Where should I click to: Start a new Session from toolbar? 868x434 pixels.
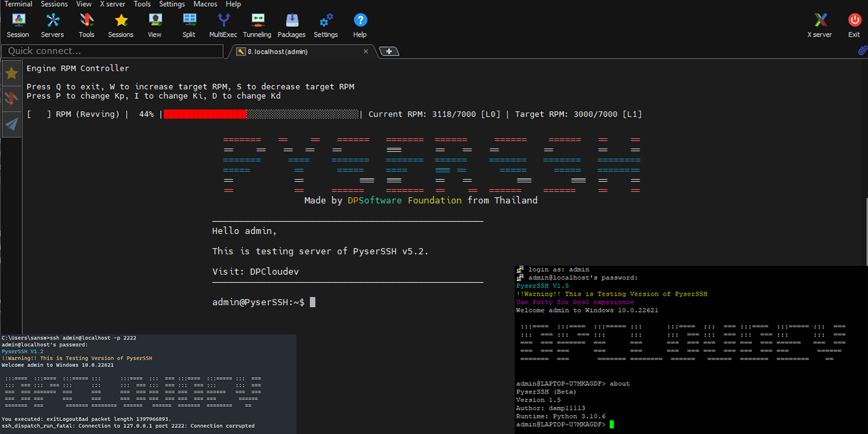pyautogui.click(x=18, y=25)
